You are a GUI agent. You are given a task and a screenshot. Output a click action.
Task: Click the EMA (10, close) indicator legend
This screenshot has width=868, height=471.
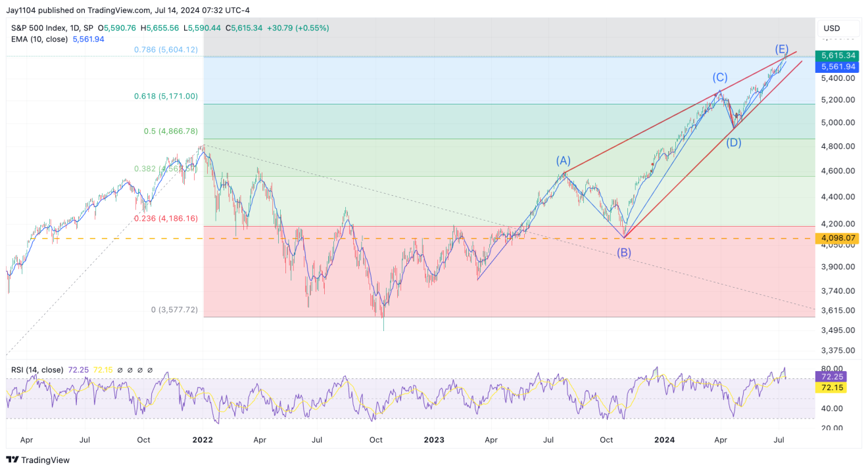point(39,39)
